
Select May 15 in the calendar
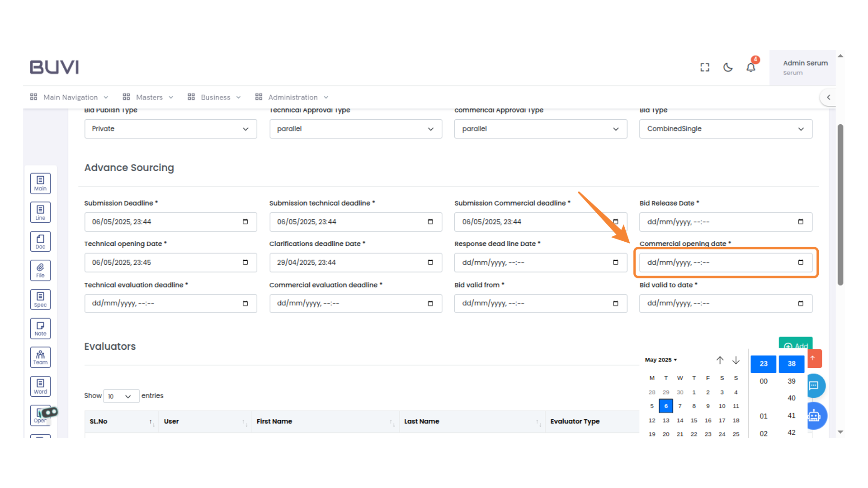693,420
